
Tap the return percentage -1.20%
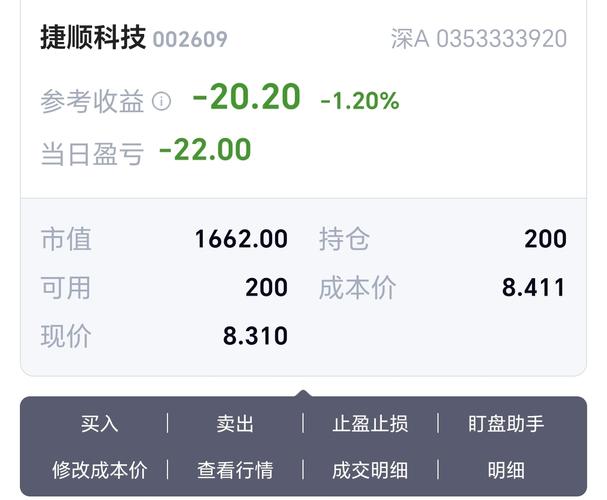click(x=360, y=100)
